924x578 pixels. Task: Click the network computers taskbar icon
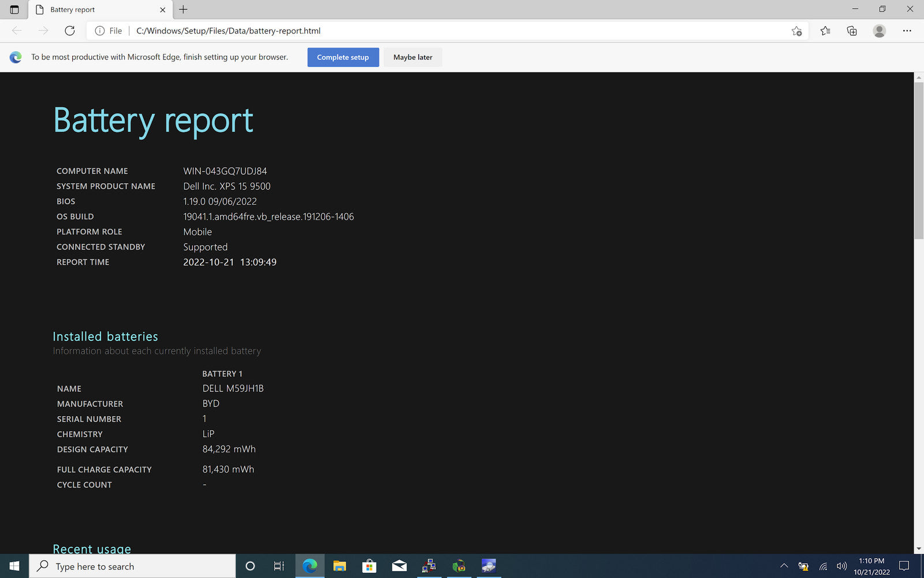429,566
